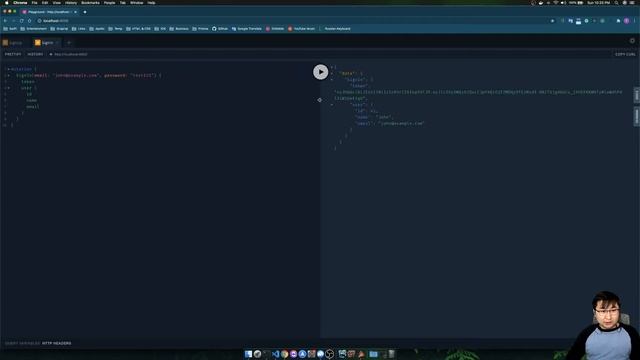Run the GraphQL query with play button
The image size is (640, 360).
(x=320, y=72)
